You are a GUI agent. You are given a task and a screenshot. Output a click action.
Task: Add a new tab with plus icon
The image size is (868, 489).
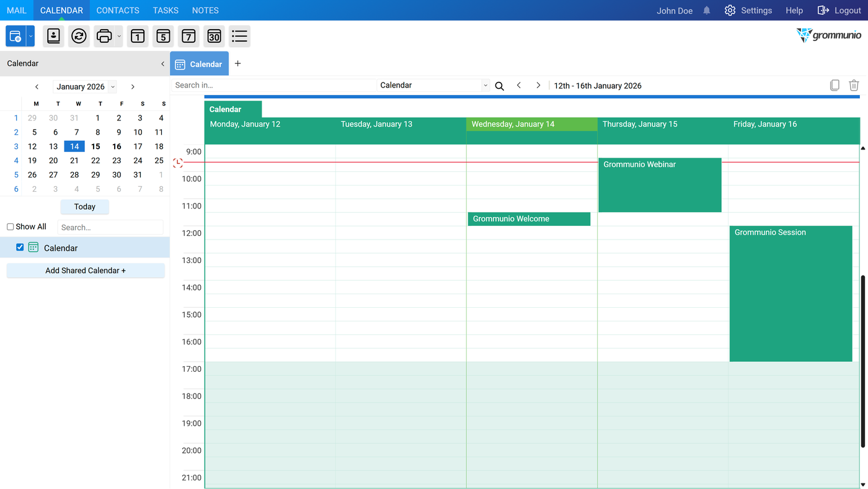tap(237, 63)
